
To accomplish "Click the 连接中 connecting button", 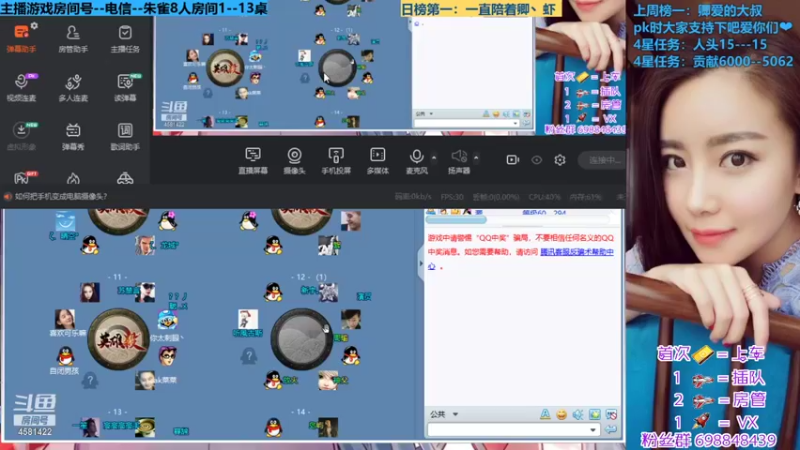I will pos(603,160).
